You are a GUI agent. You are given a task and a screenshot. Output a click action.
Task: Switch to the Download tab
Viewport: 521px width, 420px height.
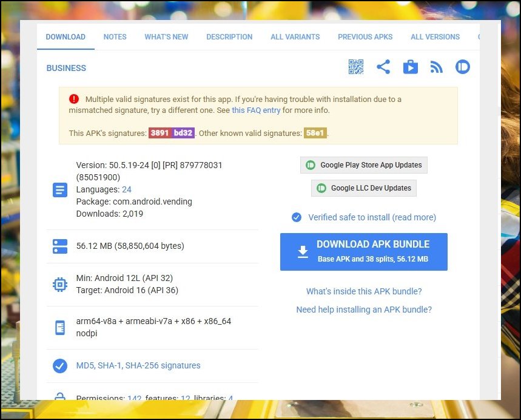pyautogui.click(x=66, y=37)
